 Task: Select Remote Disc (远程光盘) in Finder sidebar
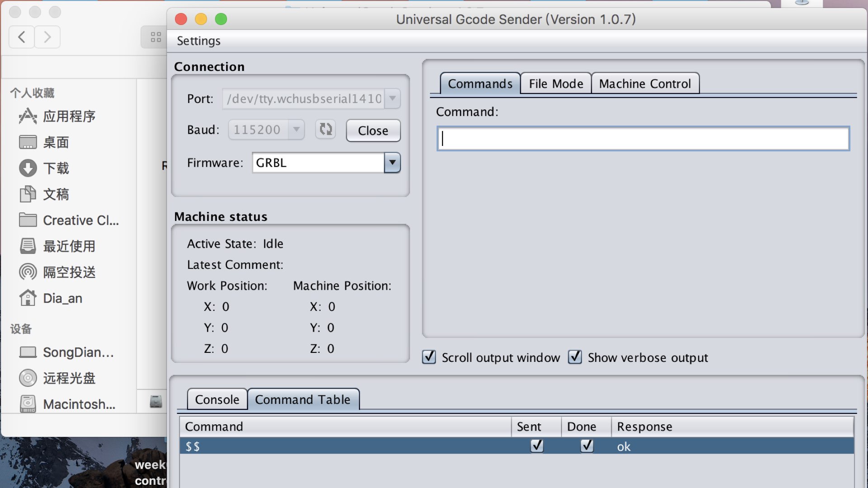coord(57,378)
